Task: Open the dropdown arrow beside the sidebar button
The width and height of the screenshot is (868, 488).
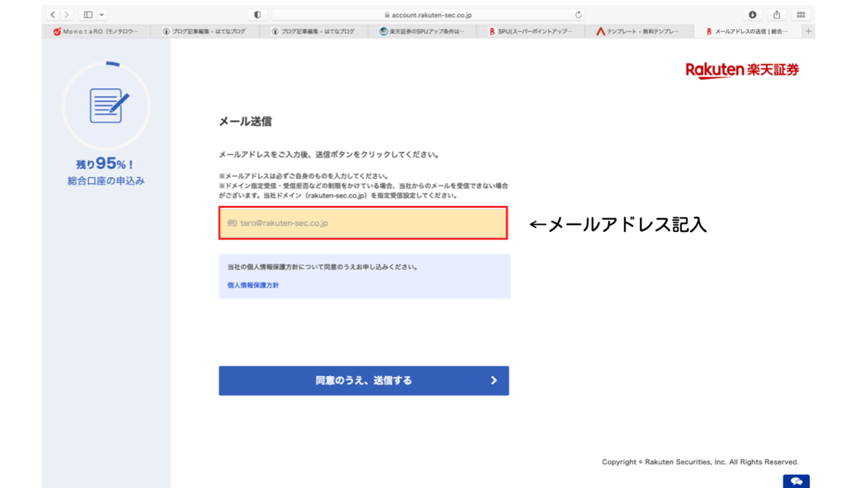Action: click(x=101, y=14)
